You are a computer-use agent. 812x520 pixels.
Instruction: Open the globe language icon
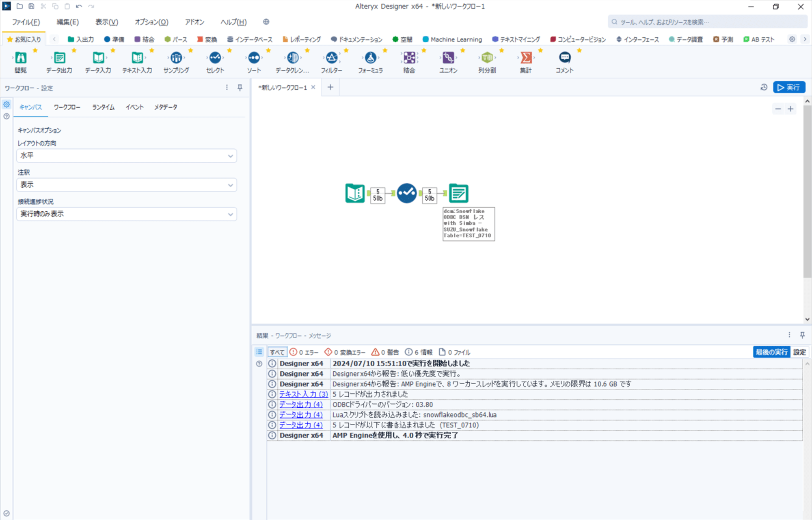coord(266,22)
